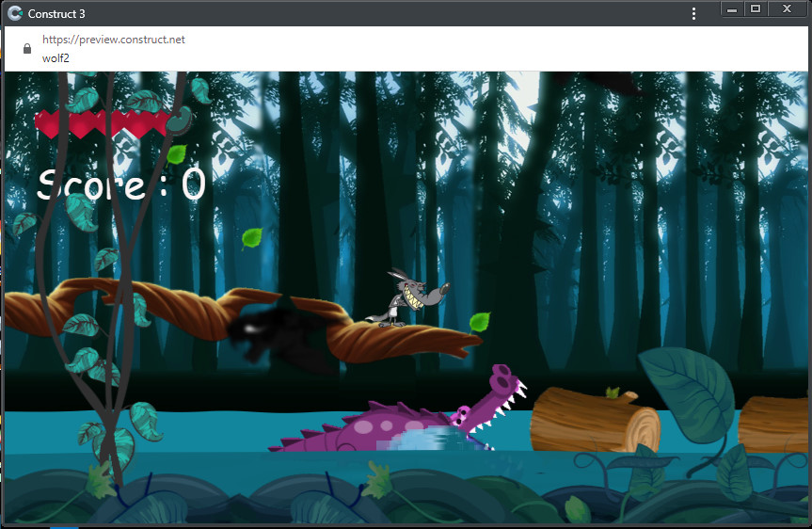Minimize the Construct 3 window
The image size is (812, 529).
(x=732, y=9)
